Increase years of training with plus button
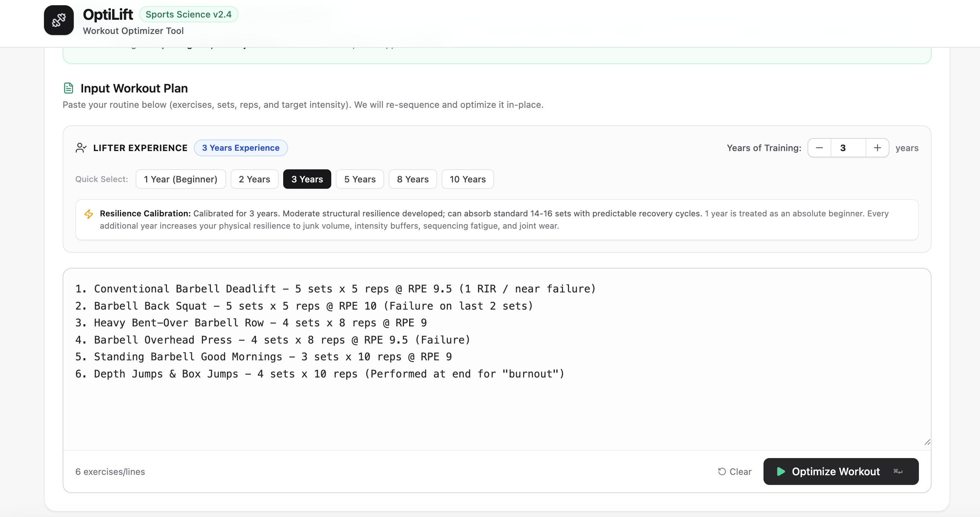This screenshot has height=517, width=980. point(877,148)
